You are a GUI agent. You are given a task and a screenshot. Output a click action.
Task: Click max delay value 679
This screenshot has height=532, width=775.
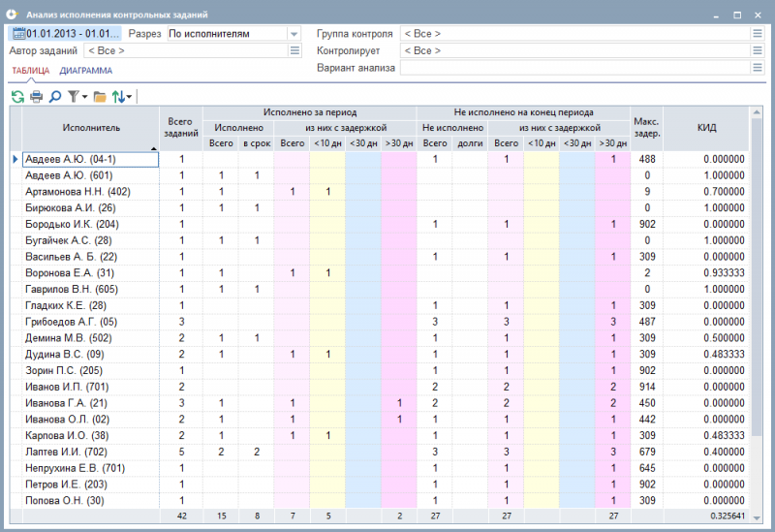click(647, 452)
